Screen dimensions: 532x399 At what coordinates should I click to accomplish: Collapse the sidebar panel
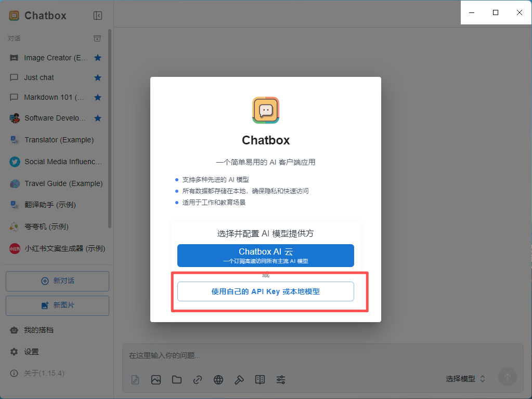pos(98,16)
